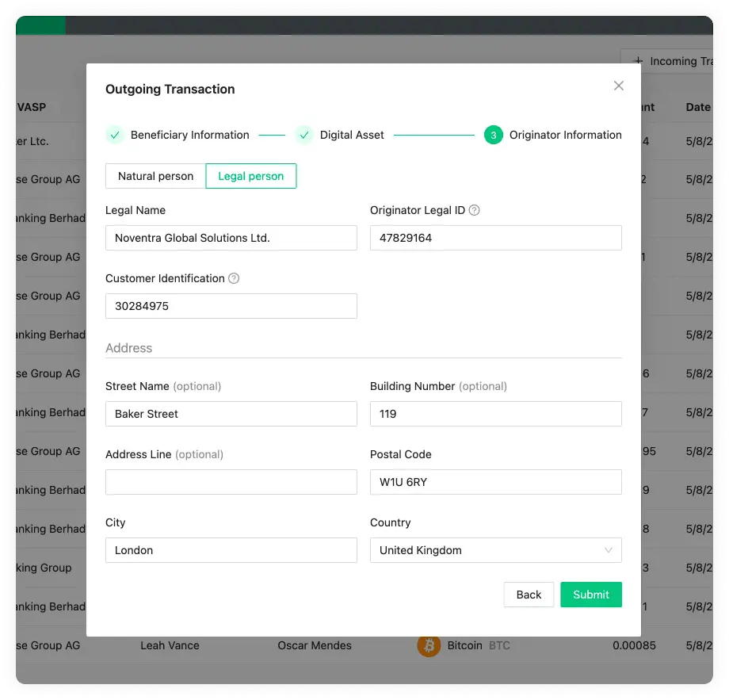Viewport: 729px width, 700px height.
Task: Click the step 3 circle icon
Action: pyautogui.click(x=495, y=135)
